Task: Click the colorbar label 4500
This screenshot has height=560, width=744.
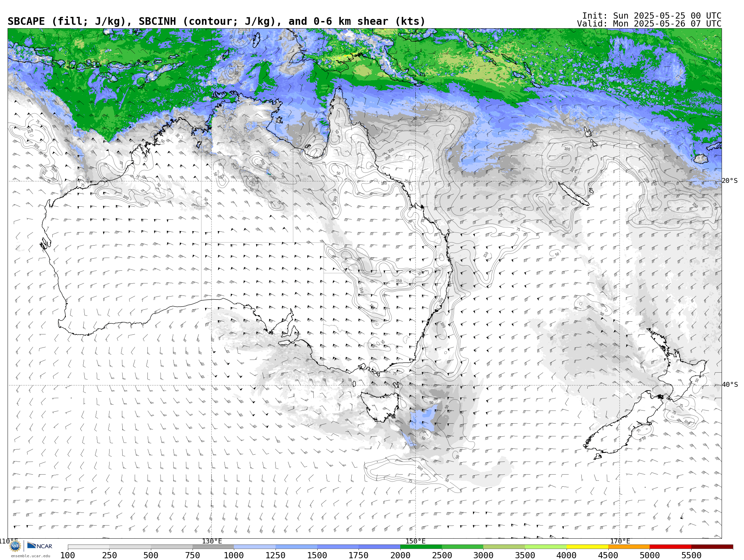Action: pyautogui.click(x=608, y=555)
